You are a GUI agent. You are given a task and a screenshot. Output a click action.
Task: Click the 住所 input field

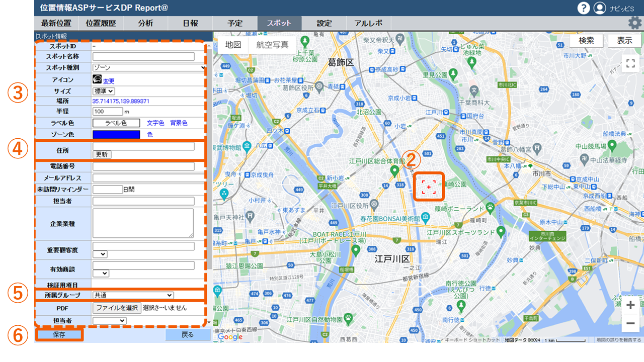[143, 146]
